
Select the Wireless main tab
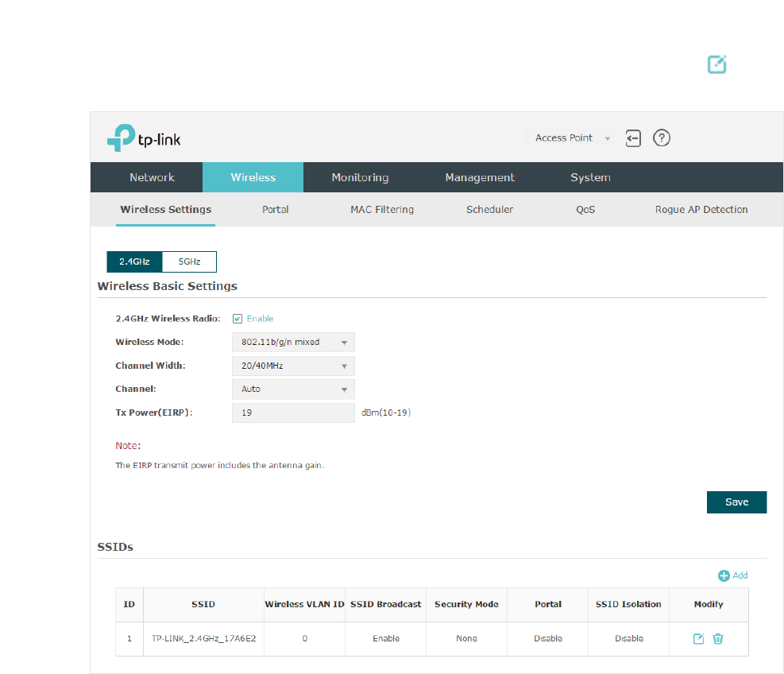(x=253, y=177)
